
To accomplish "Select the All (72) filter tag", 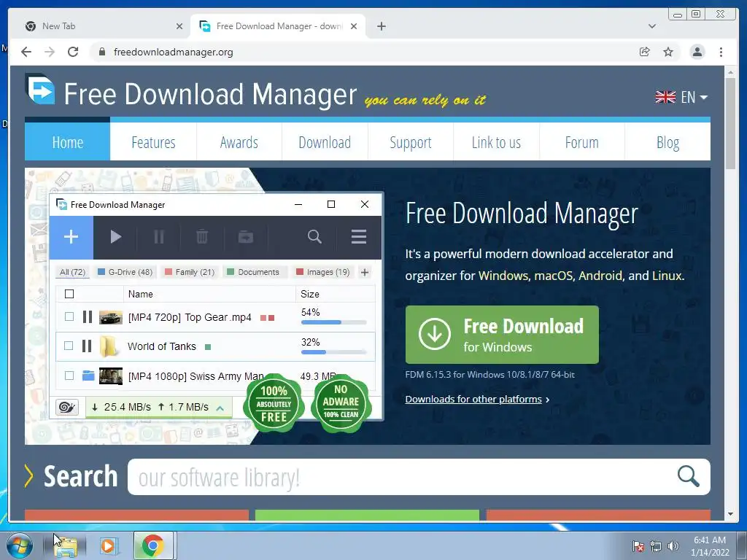I will (72, 272).
